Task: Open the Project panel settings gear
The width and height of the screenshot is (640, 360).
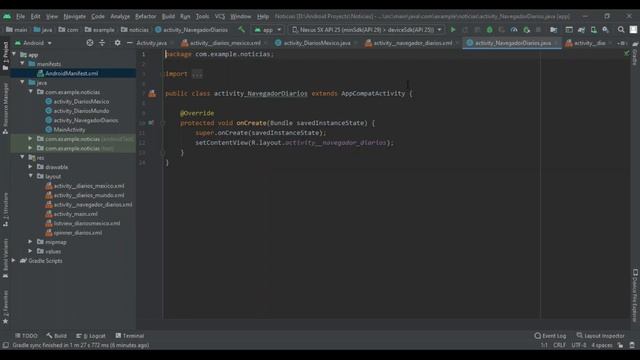Action: 118,43
